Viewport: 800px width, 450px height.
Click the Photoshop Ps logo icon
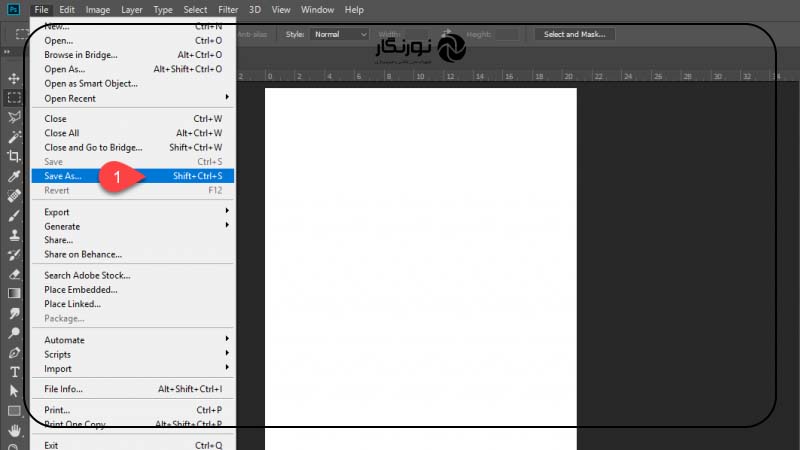click(x=13, y=9)
